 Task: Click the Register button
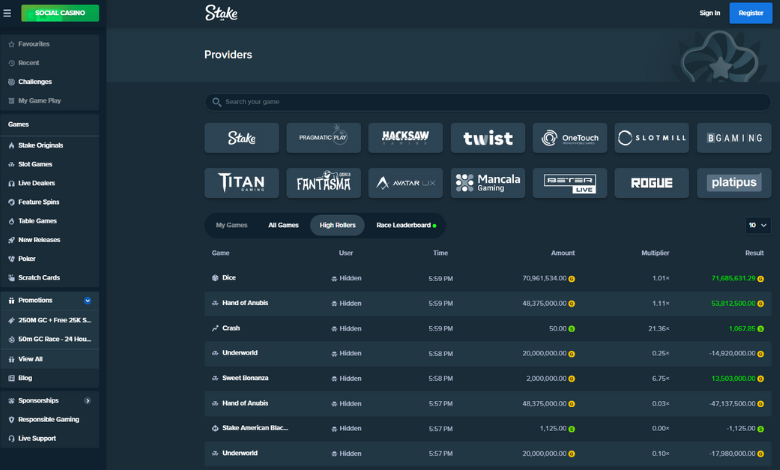750,13
